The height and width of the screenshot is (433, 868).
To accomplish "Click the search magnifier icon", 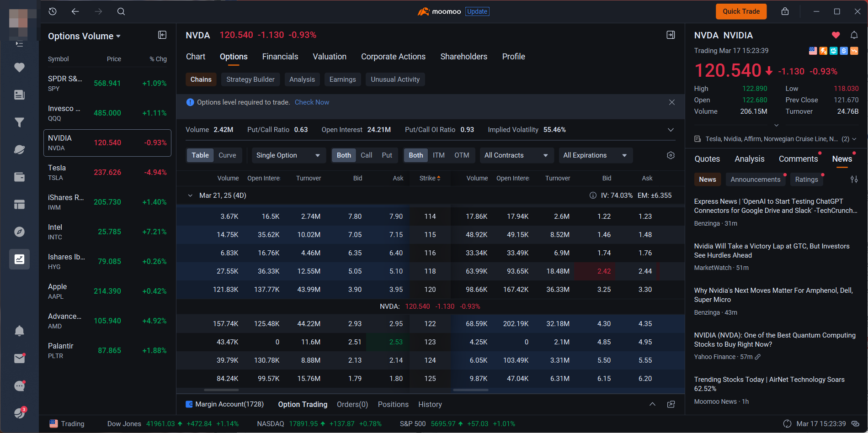I will [x=121, y=11].
